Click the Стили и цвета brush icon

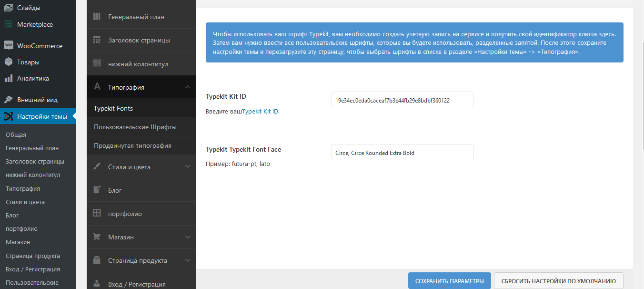pos(97,166)
